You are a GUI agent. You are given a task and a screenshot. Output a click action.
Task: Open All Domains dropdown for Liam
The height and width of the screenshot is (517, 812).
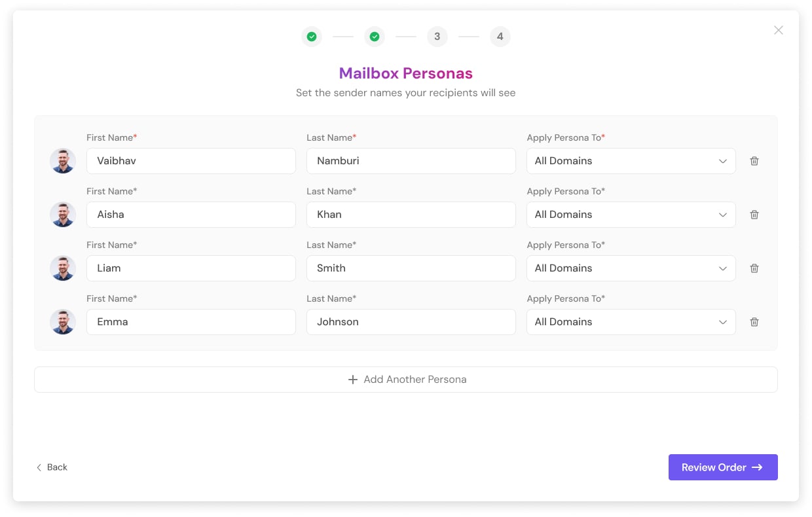pos(631,268)
